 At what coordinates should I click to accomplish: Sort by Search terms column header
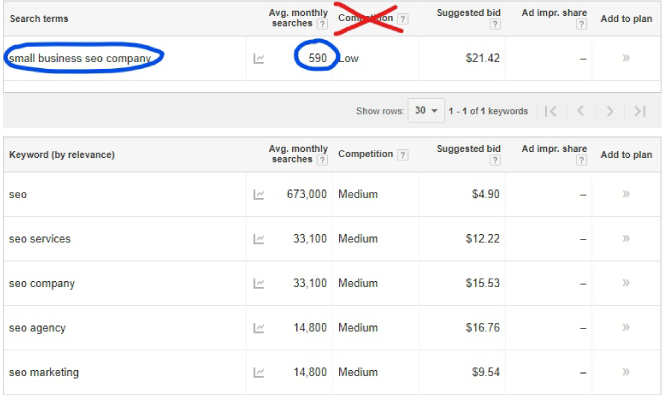click(x=39, y=19)
